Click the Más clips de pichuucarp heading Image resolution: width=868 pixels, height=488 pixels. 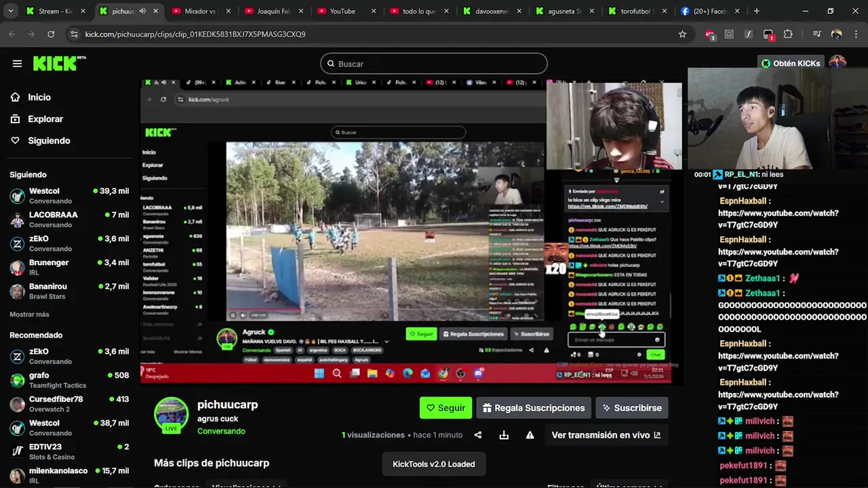212,463
